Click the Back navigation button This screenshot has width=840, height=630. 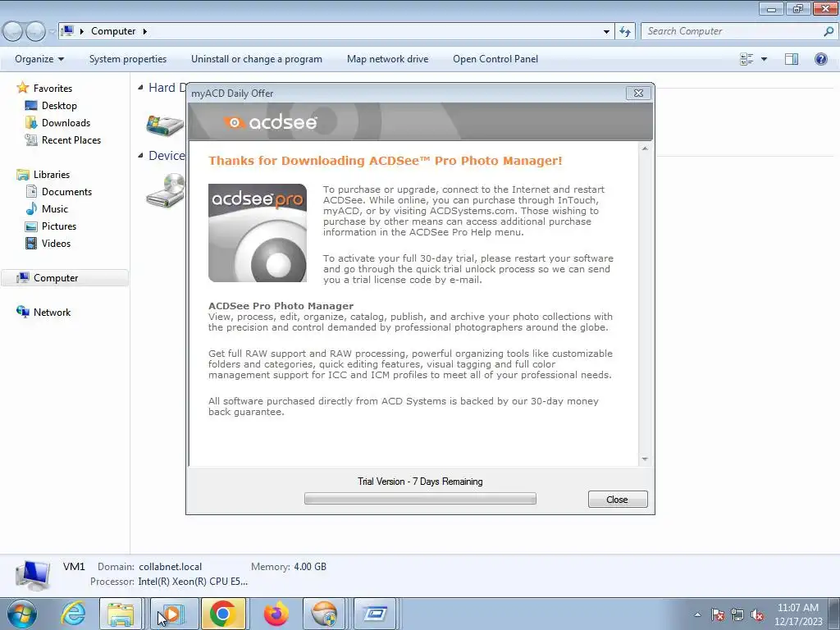[13, 31]
